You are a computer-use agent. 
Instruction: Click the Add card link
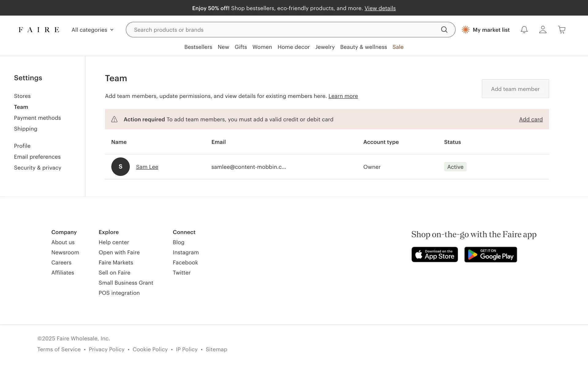(x=530, y=119)
